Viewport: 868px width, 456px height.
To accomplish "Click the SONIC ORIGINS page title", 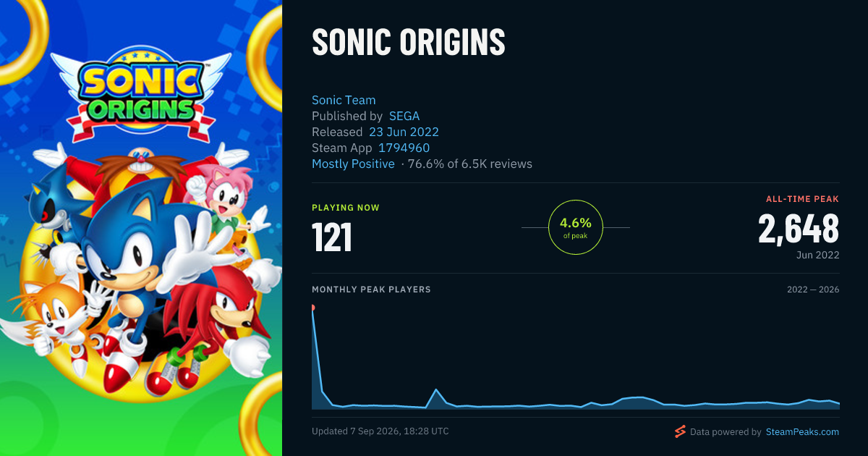I will [409, 43].
